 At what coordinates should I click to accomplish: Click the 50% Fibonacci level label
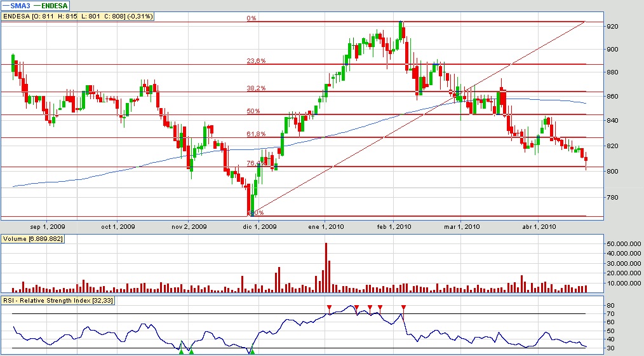coord(253,111)
